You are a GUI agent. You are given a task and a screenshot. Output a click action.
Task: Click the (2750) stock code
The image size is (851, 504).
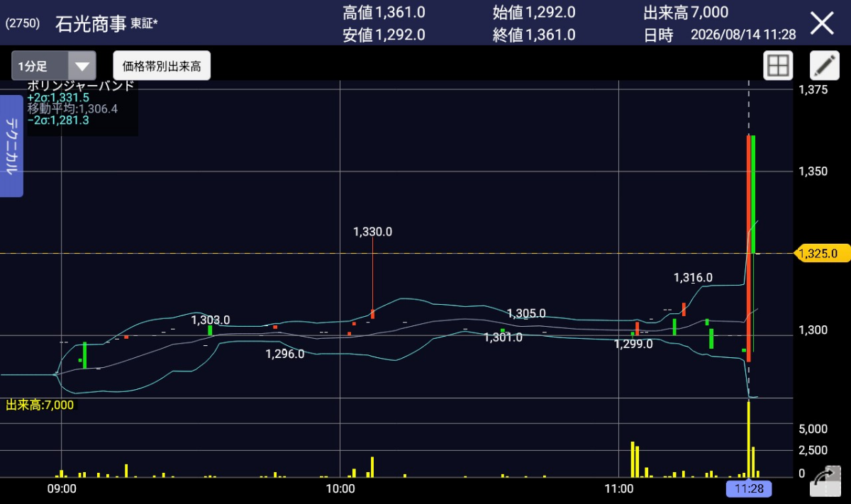click(x=23, y=23)
